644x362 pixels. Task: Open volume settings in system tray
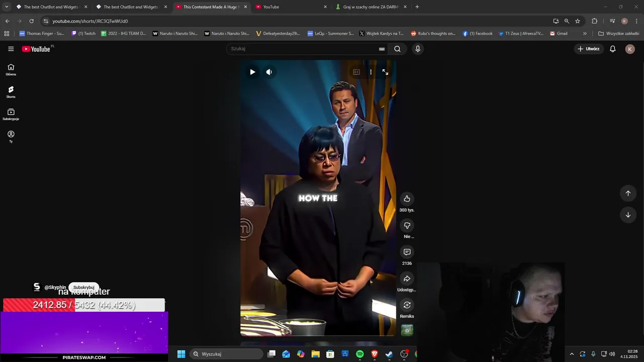click(612, 354)
